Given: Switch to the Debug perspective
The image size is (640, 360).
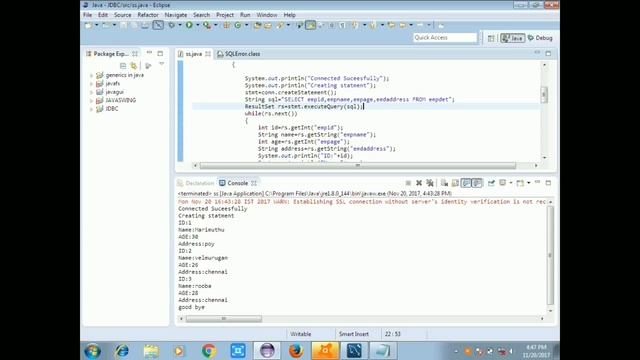Looking at the screenshot, I should (540, 38).
